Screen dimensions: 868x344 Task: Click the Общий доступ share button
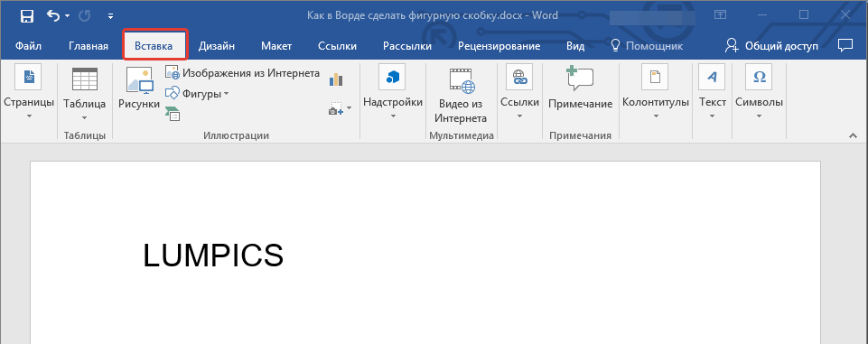[771, 46]
